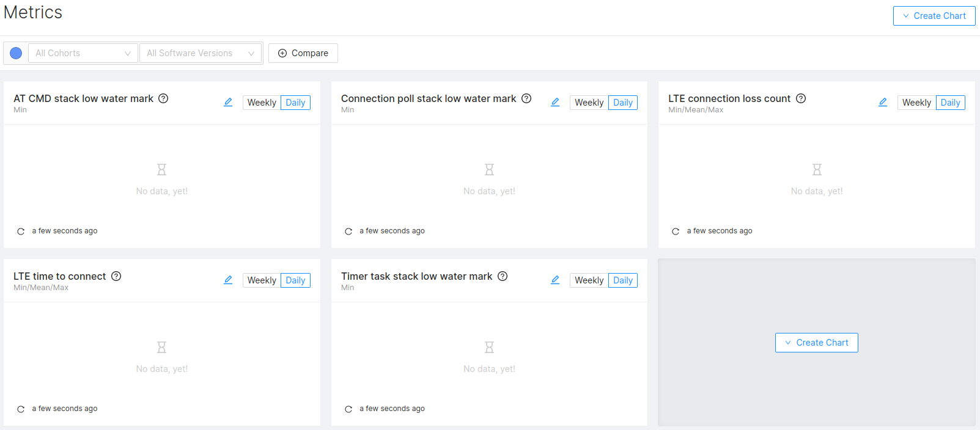
Task: Refresh the AT CMD stack low water mark chart
Action: tap(21, 231)
